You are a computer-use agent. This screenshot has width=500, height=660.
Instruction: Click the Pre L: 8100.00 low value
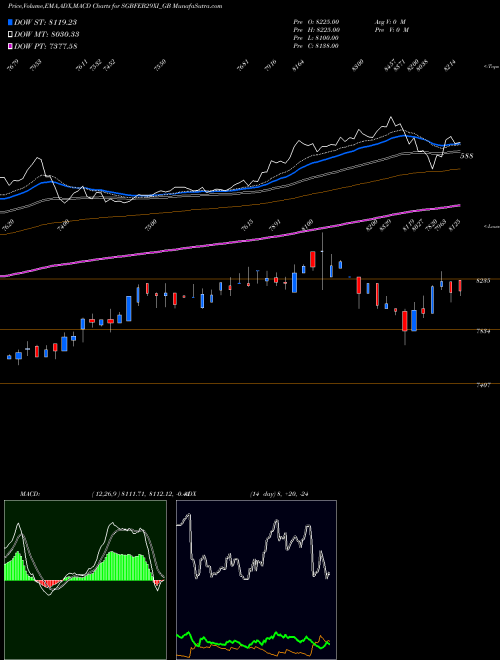point(316,38)
